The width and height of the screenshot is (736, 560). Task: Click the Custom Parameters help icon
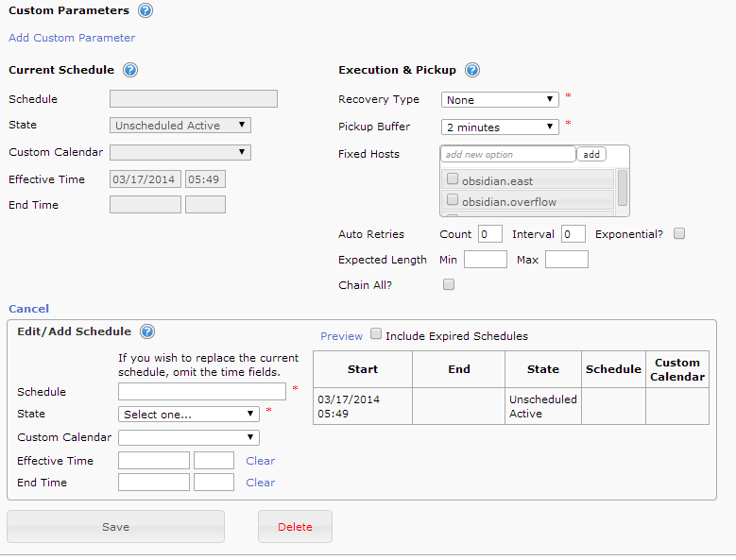[145, 11]
